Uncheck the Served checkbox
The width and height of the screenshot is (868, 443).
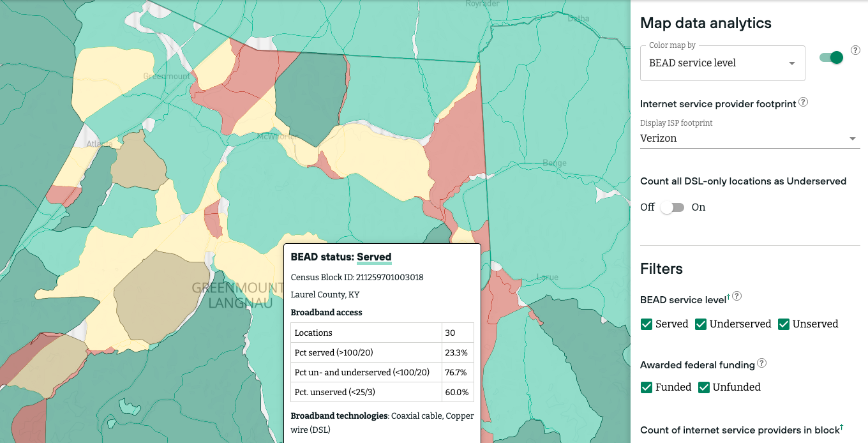(x=647, y=324)
